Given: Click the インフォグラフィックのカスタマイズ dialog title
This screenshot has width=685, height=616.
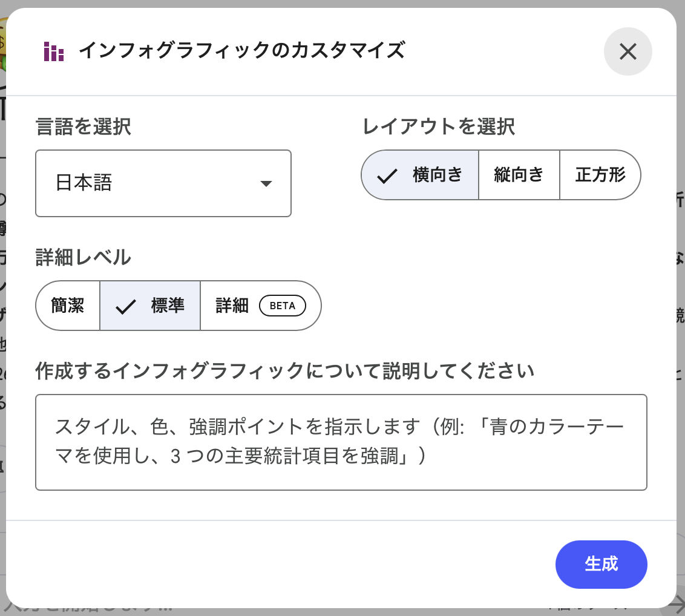Looking at the screenshot, I should [x=241, y=51].
